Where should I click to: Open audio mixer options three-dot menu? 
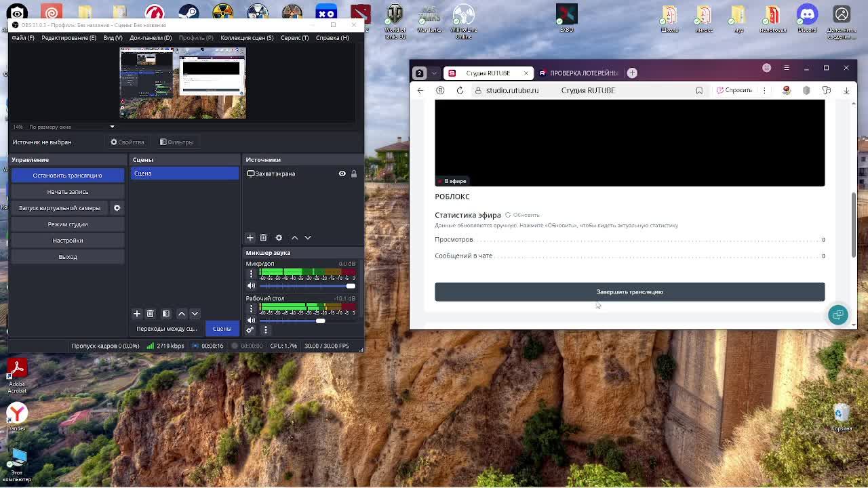click(x=266, y=330)
